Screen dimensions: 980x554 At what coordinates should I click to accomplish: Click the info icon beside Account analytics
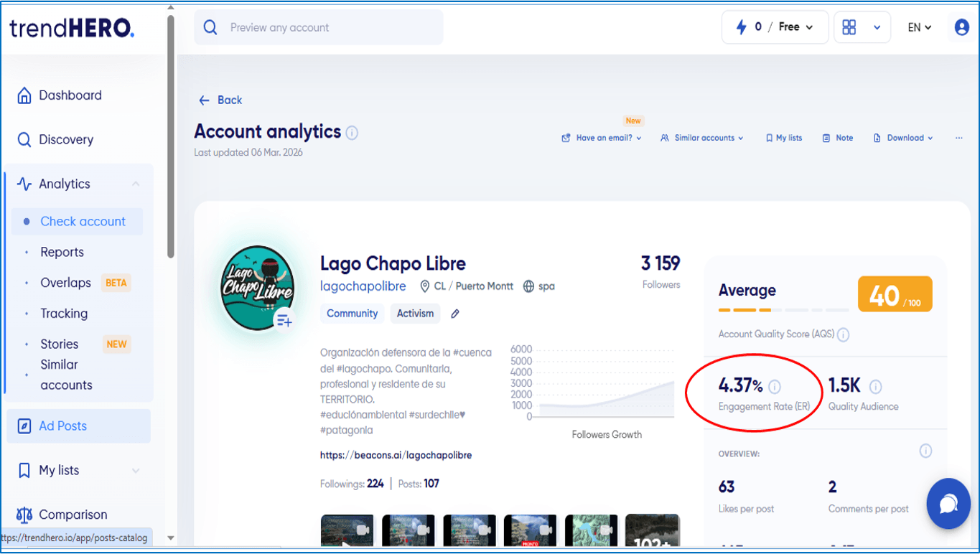pos(352,133)
